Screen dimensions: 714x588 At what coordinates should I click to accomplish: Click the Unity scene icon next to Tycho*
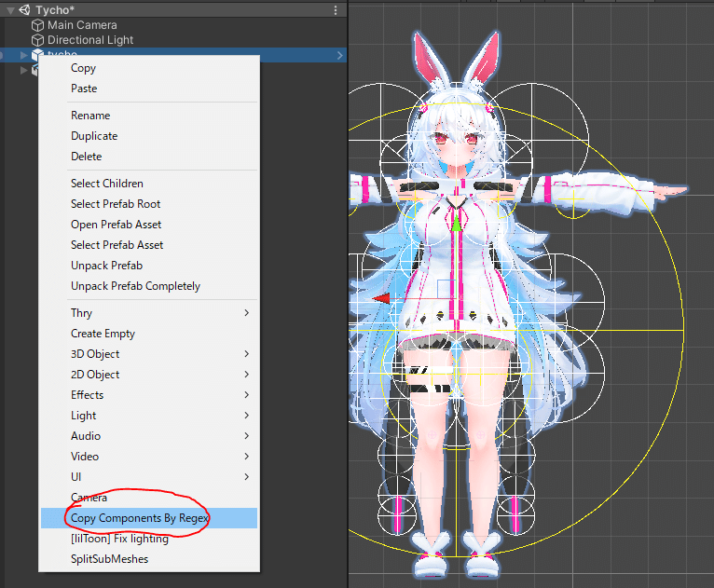tap(24, 9)
